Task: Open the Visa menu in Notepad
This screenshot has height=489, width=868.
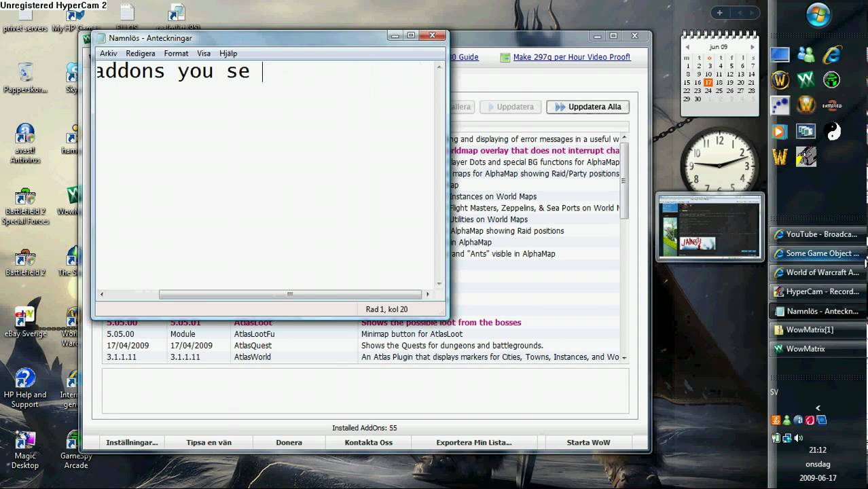Action: [x=204, y=53]
